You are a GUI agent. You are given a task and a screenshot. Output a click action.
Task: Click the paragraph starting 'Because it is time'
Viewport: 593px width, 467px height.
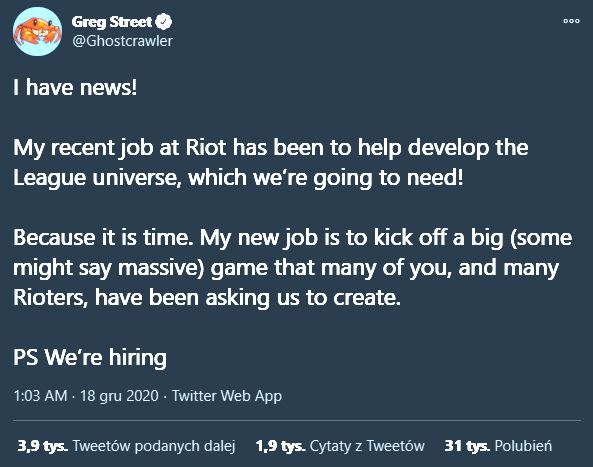(x=292, y=267)
